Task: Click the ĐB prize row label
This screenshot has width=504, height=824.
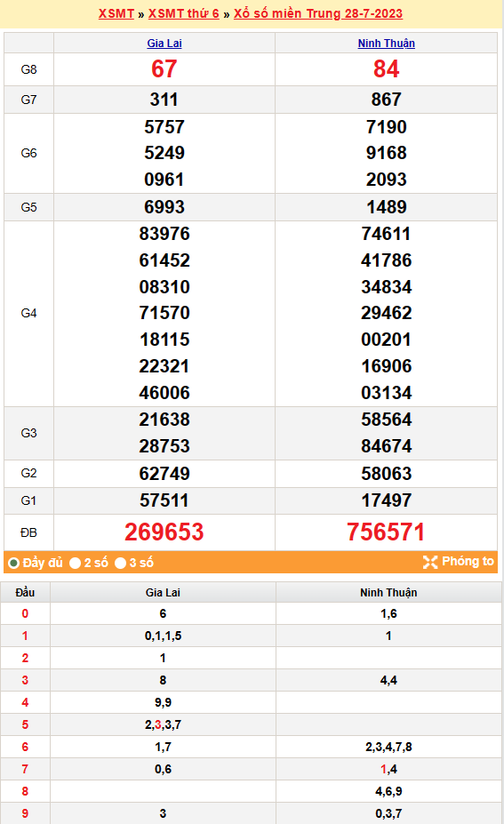Action: point(28,532)
